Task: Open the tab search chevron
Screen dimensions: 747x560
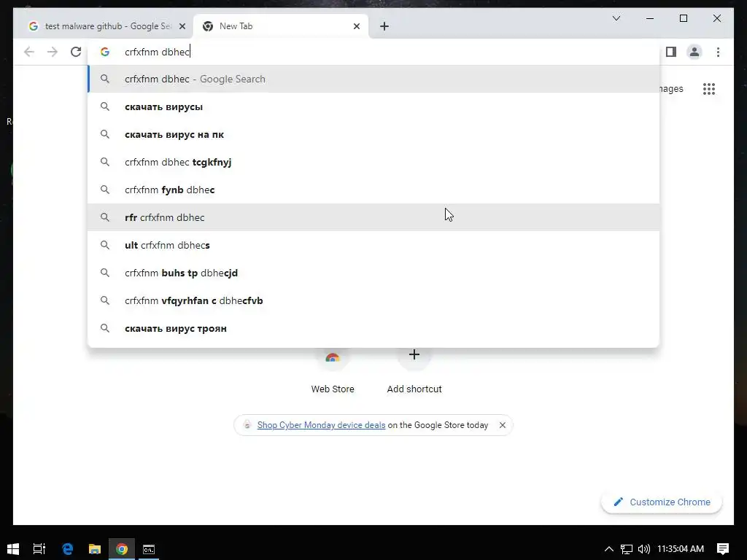Action: (x=616, y=18)
